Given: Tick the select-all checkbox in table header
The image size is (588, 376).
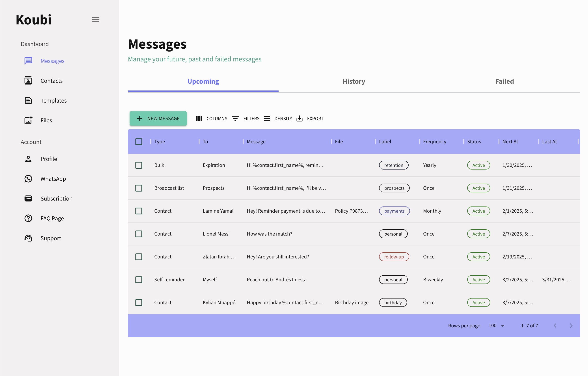Looking at the screenshot, I should click(x=139, y=142).
